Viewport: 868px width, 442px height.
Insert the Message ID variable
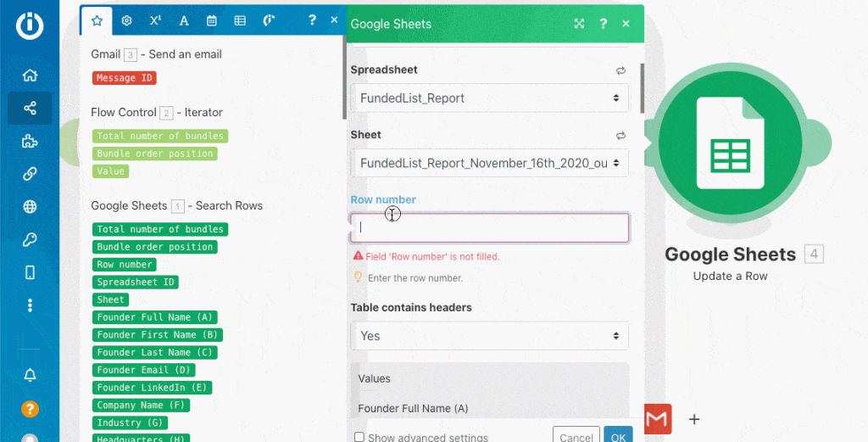(125, 78)
